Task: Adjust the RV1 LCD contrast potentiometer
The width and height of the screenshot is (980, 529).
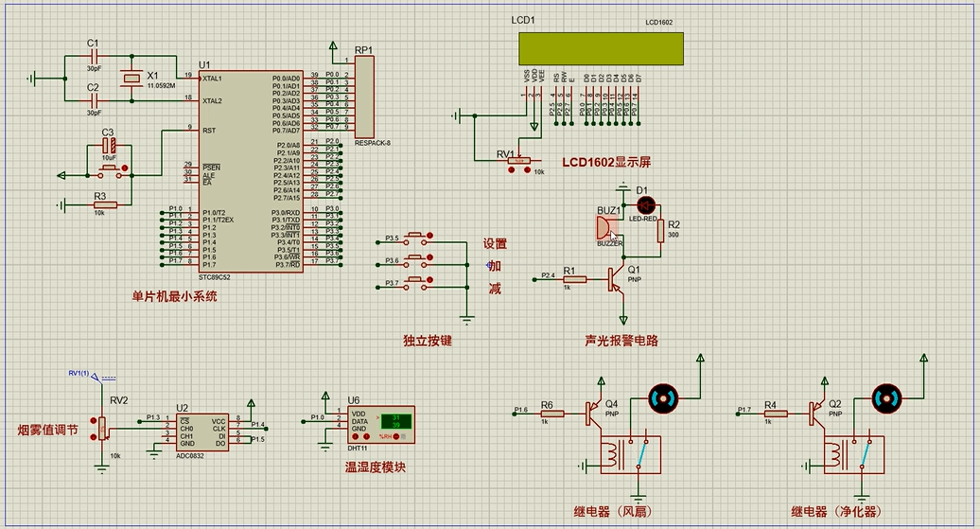Action: point(519,162)
